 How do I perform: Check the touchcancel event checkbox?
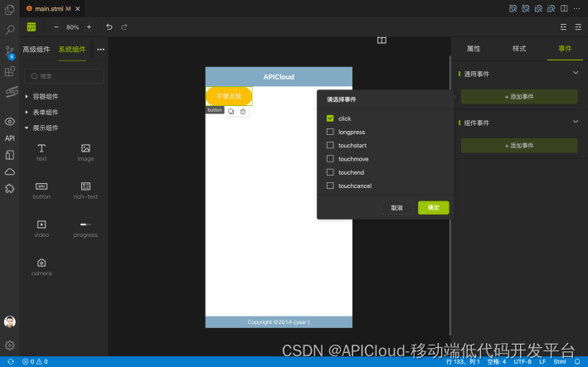click(330, 186)
